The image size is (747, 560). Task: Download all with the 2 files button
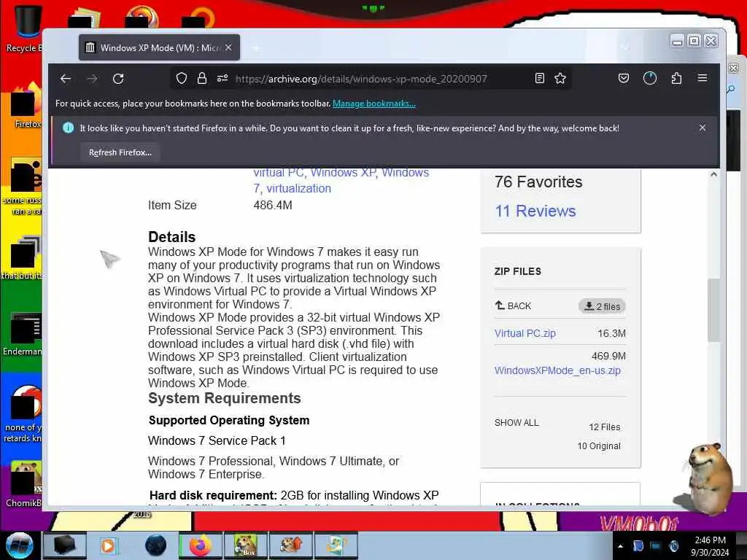(602, 306)
